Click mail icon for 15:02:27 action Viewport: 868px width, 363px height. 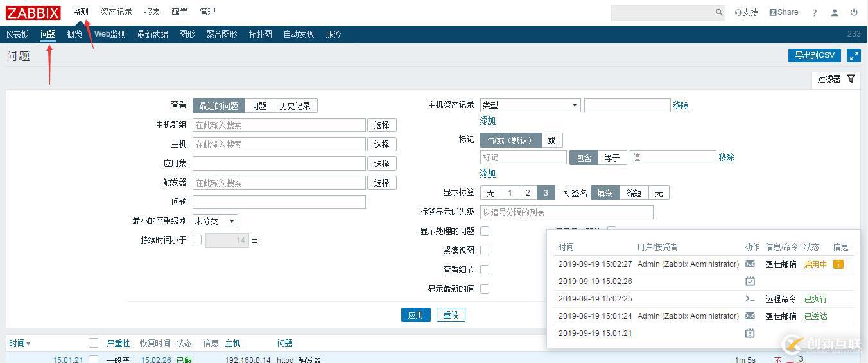pyautogui.click(x=750, y=264)
